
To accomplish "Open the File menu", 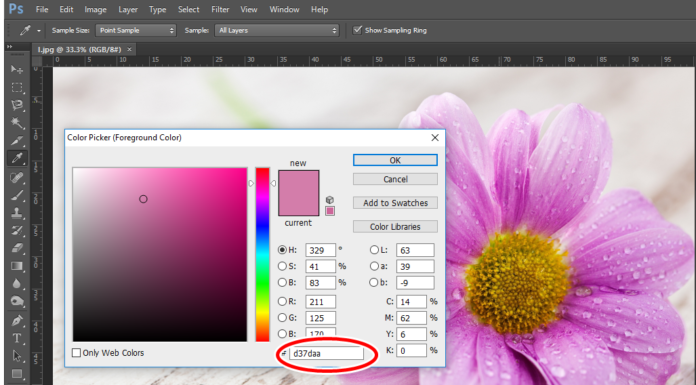I will click(42, 9).
